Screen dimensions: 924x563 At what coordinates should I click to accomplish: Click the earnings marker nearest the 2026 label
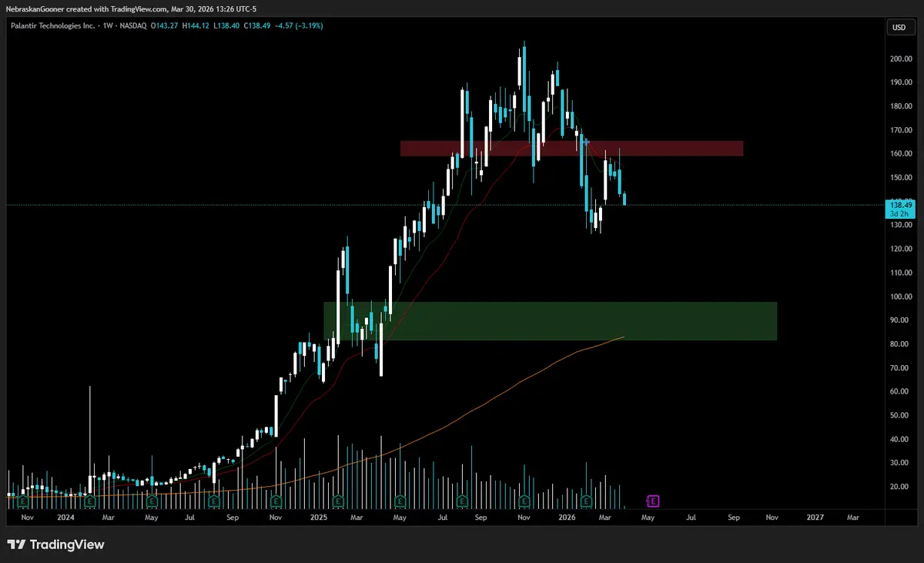587,501
